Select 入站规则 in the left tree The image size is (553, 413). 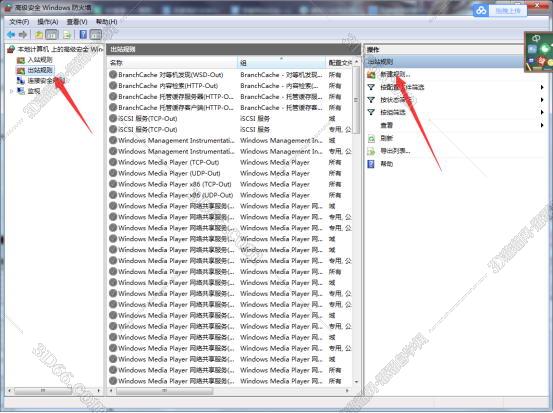[x=40, y=60]
